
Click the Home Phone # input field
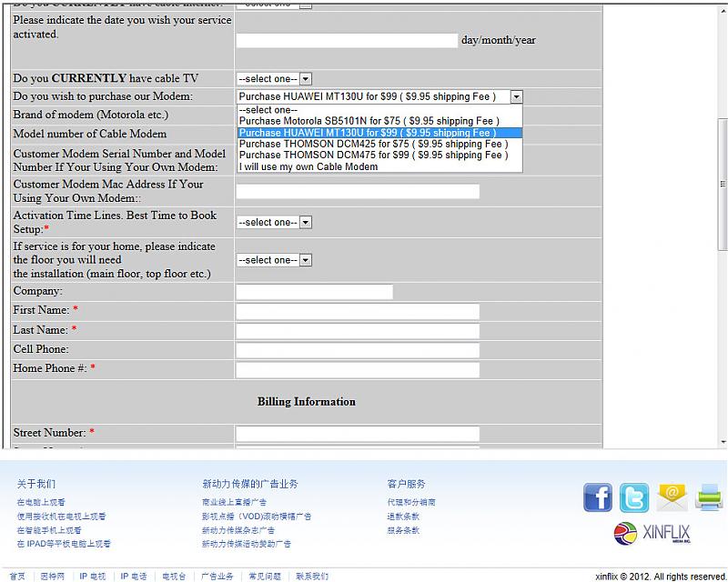(357, 370)
